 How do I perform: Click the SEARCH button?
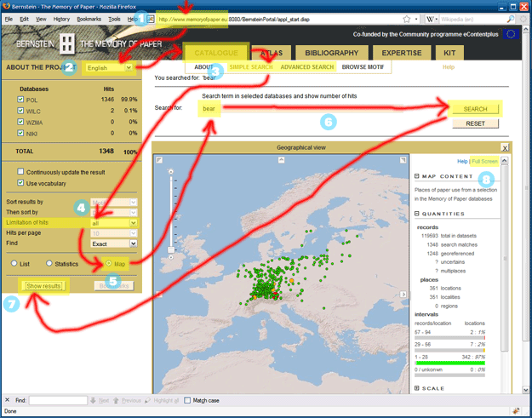click(475, 109)
